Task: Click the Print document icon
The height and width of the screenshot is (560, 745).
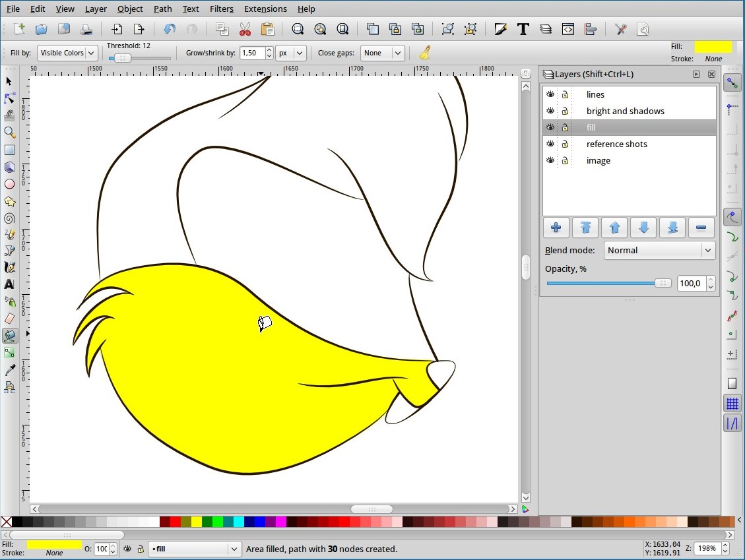Action: click(86, 29)
